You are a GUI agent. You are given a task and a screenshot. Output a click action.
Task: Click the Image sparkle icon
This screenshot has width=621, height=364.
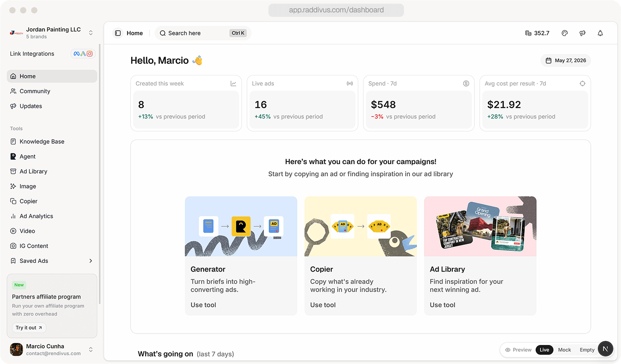click(13, 186)
